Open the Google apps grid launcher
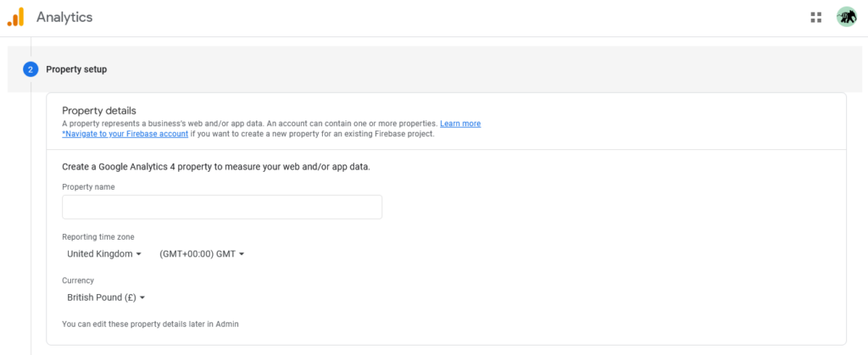This screenshot has height=355, width=868. click(816, 17)
